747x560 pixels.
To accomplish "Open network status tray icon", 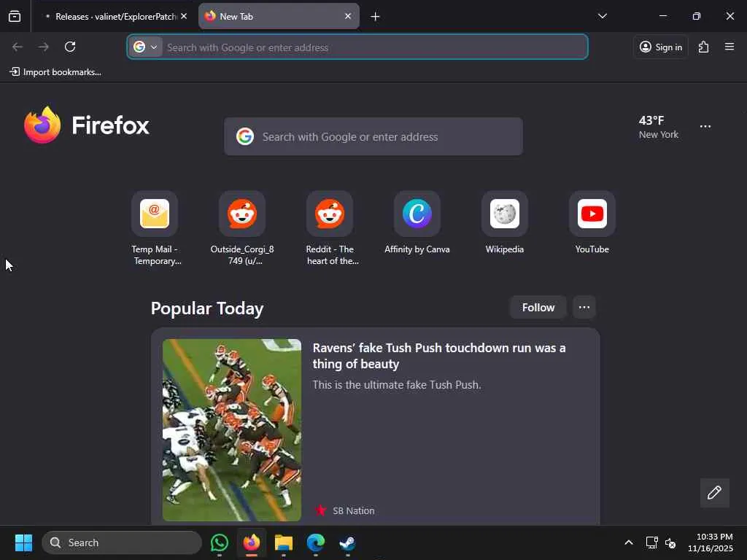I will coord(651,542).
